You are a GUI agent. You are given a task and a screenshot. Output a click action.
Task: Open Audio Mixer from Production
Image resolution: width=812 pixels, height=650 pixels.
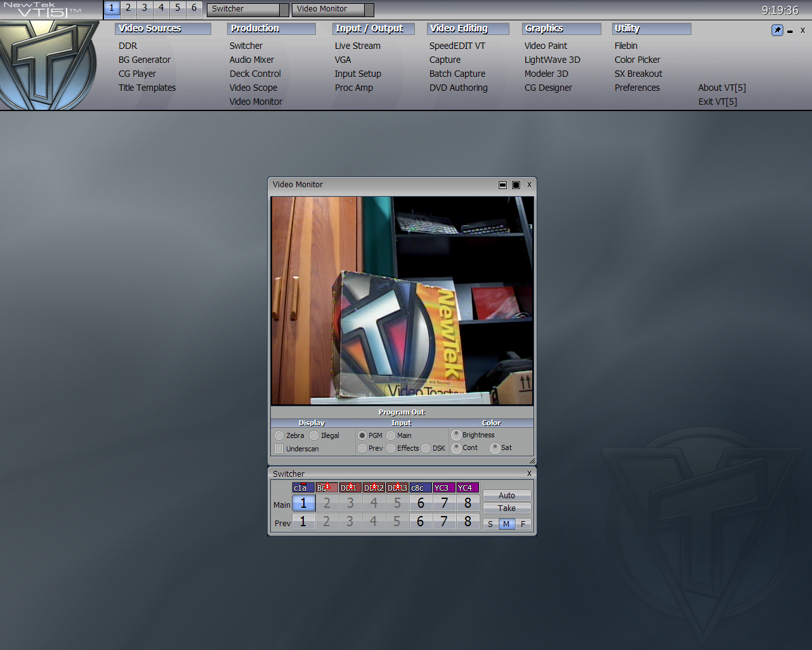point(252,60)
